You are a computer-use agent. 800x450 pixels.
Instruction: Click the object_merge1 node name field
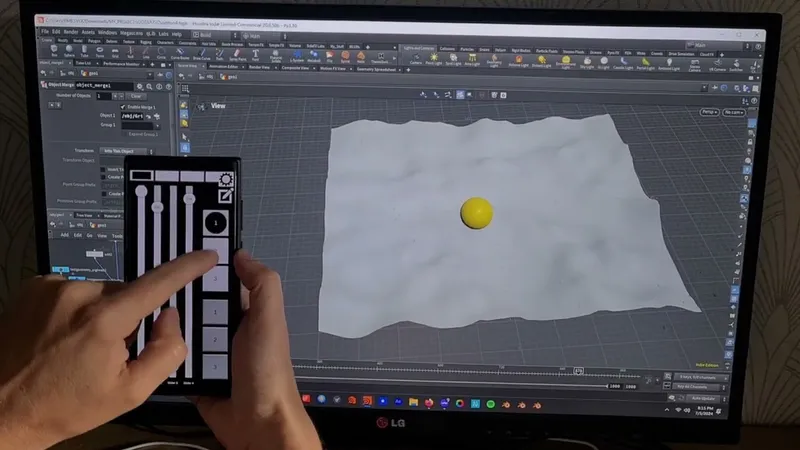coord(105,86)
